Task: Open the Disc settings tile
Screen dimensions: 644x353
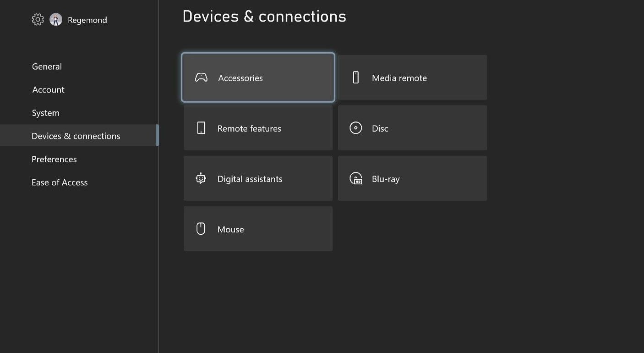Action: tap(412, 128)
